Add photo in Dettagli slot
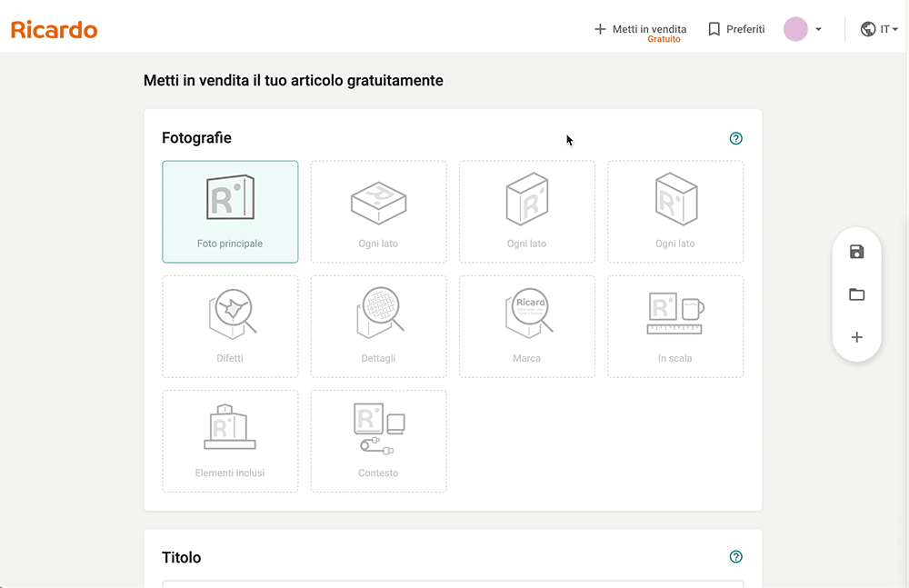This screenshot has height=588, width=909. (378, 326)
